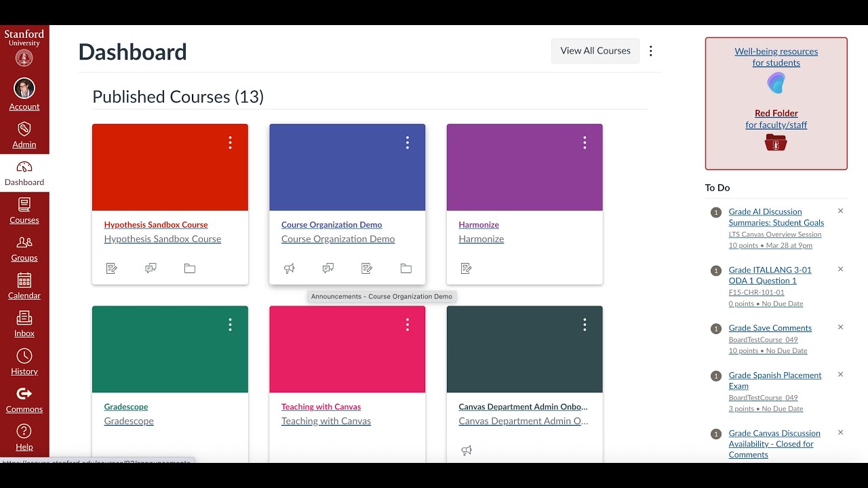This screenshot has width=868, height=488.
Task: Click BoardTestCourse_049 under Spanish Placement Exam
Action: click(x=764, y=398)
